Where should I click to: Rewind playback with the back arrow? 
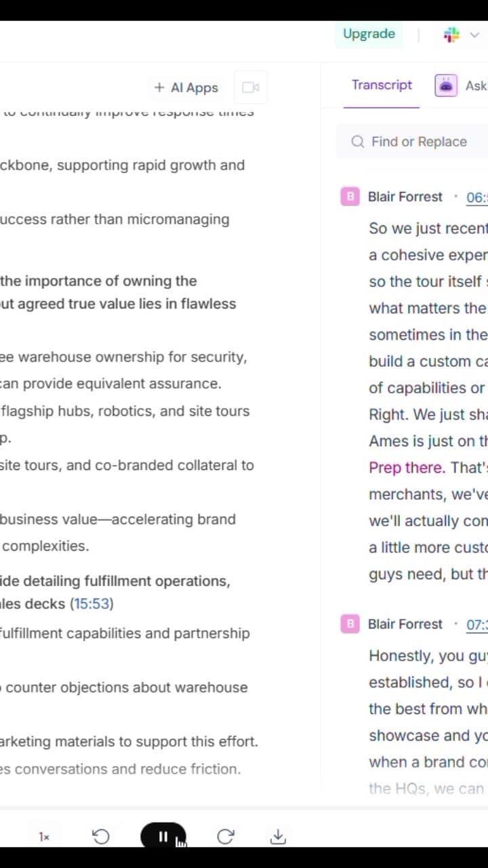(101, 837)
